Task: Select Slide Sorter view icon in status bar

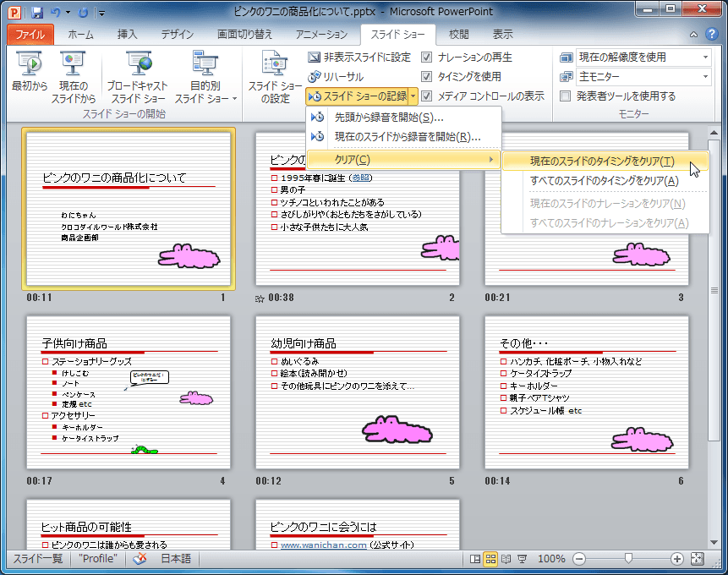Action: coord(490,559)
